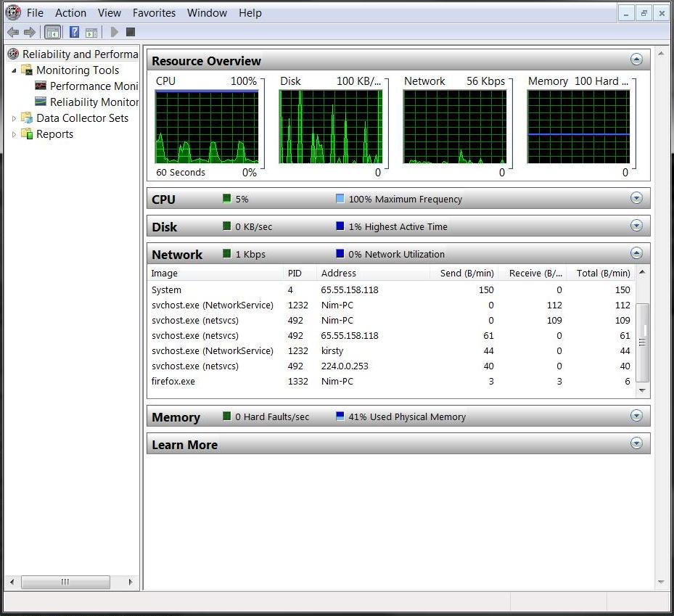Image resolution: width=674 pixels, height=616 pixels.
Task: Click the Show/Hide Action Pane icon
Action: pyautogui.click(x=91, y=32)
